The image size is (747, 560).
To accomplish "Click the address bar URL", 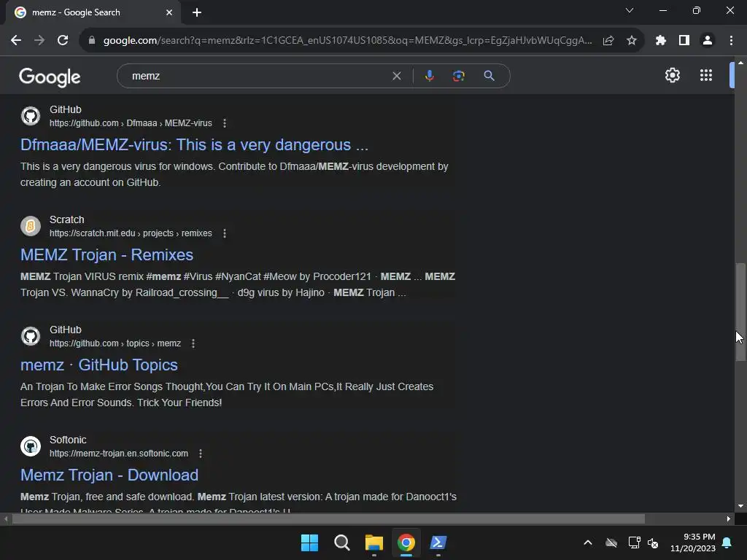I will coord(348,41).
